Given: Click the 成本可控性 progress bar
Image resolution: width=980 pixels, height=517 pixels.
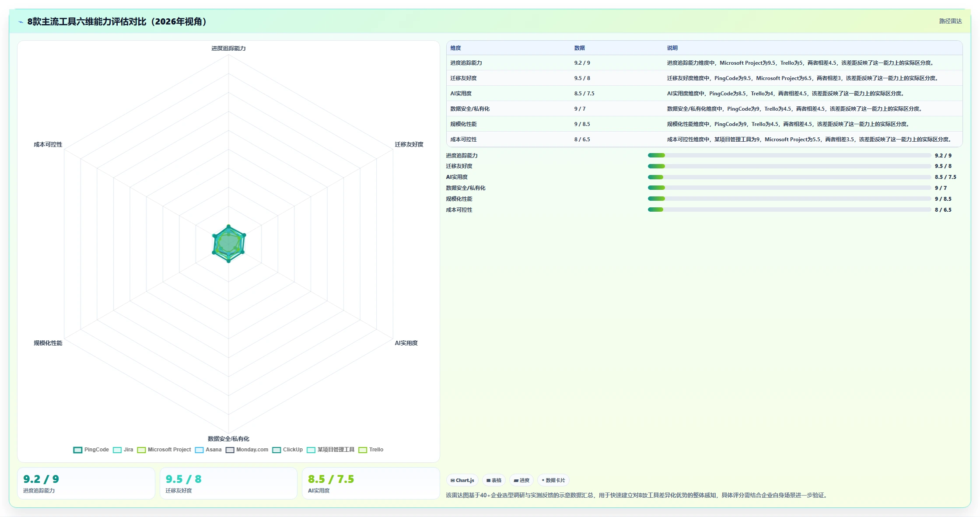Looking at the screenshot, I should coord(789,210).
